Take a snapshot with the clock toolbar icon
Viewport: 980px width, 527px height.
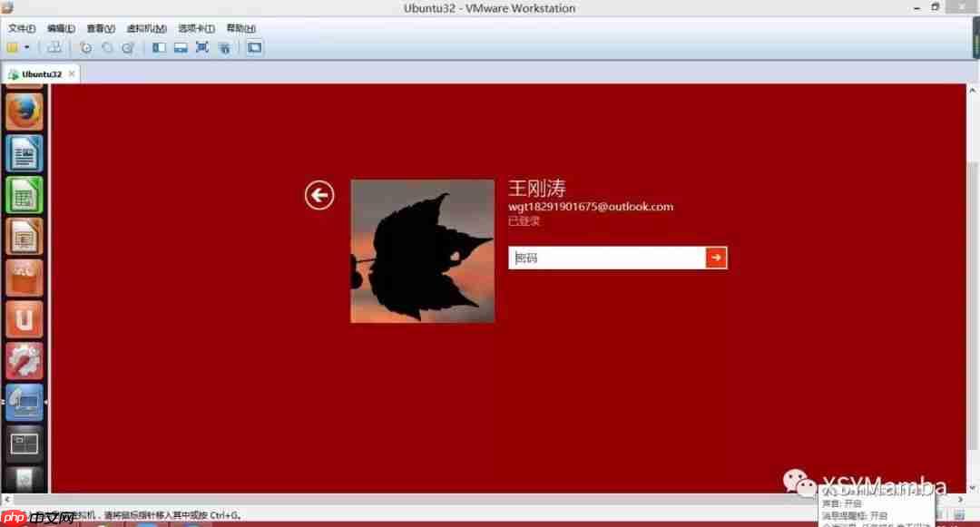(x=85, y=47)
